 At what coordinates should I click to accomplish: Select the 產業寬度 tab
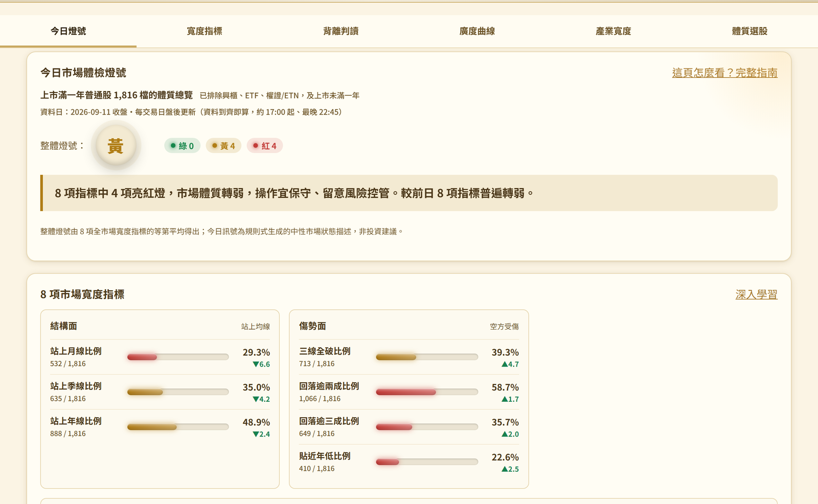pos(613,31)
